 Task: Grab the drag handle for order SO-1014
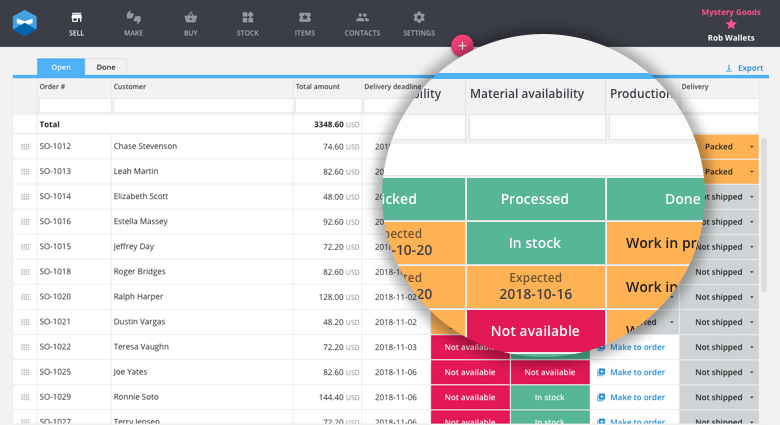[x=25, y=197]
